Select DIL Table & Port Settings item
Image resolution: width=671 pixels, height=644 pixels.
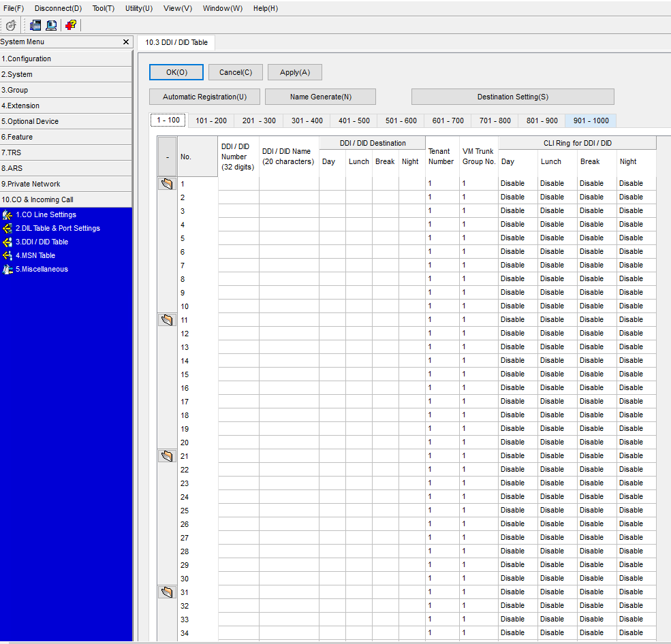[58, 228]
